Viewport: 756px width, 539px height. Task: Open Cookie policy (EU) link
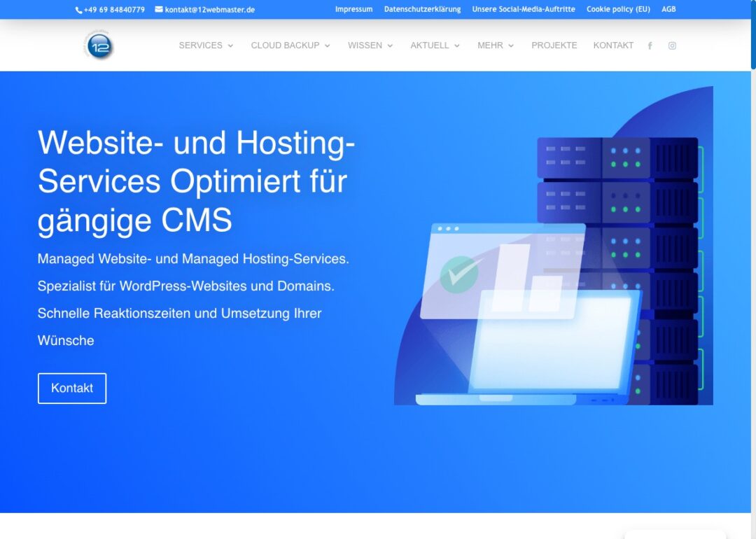click(618, 10)
